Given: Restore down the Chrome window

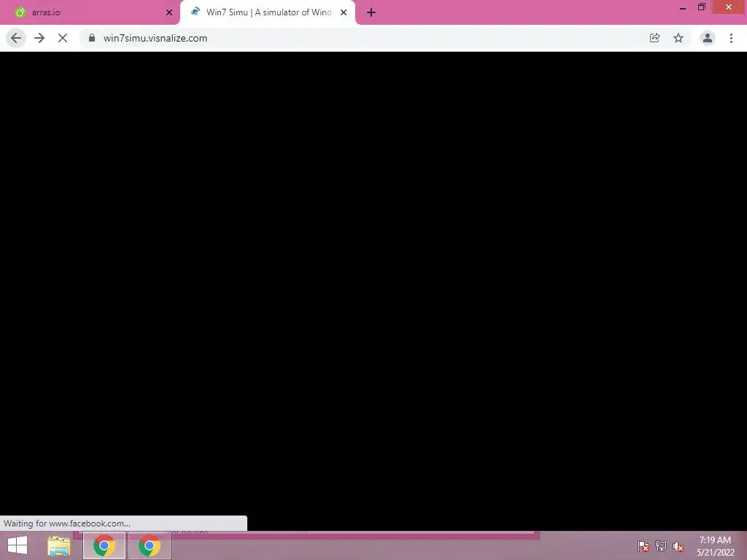Looking at the screenshot, I should 702,7.
